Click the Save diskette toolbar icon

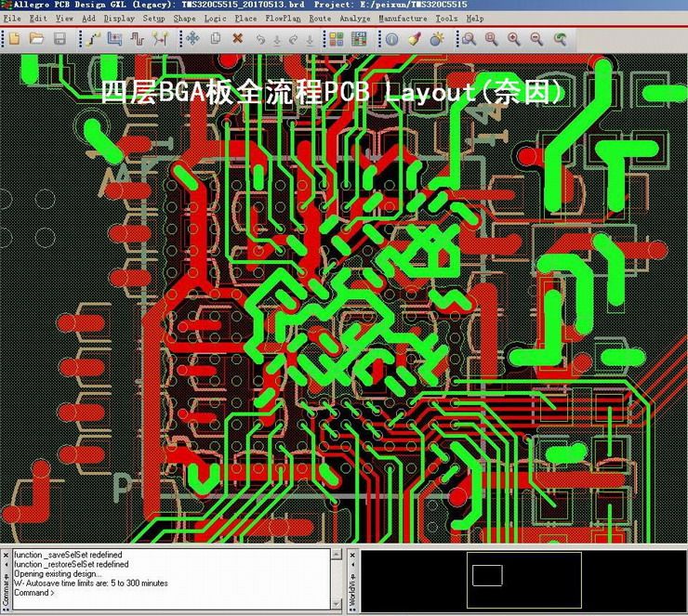[x=60, y=39]
